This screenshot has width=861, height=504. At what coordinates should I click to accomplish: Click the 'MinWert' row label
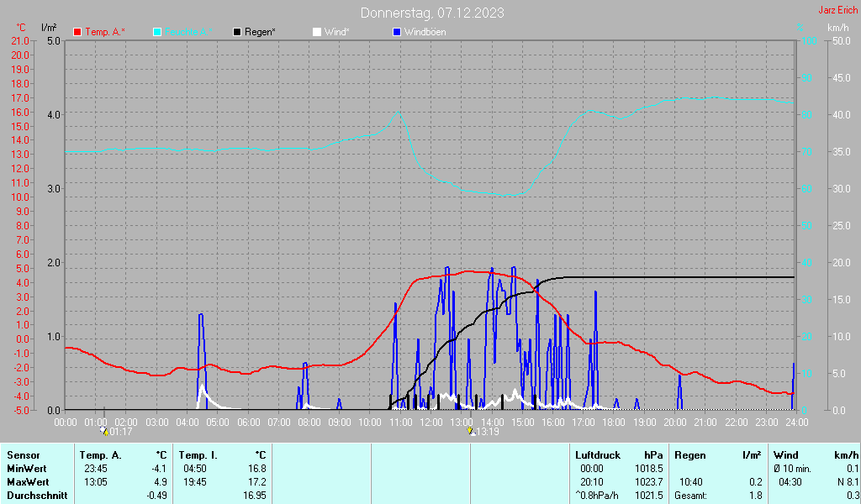[27, 469]
